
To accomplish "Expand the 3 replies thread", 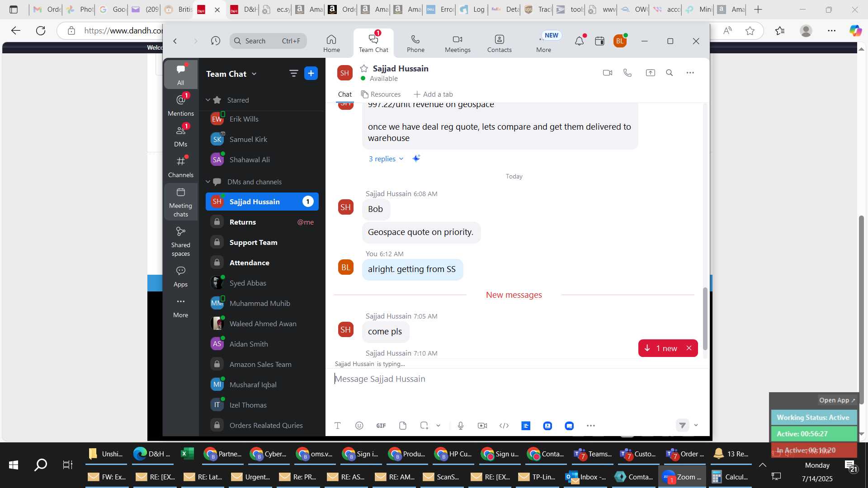I will (386, 159).
